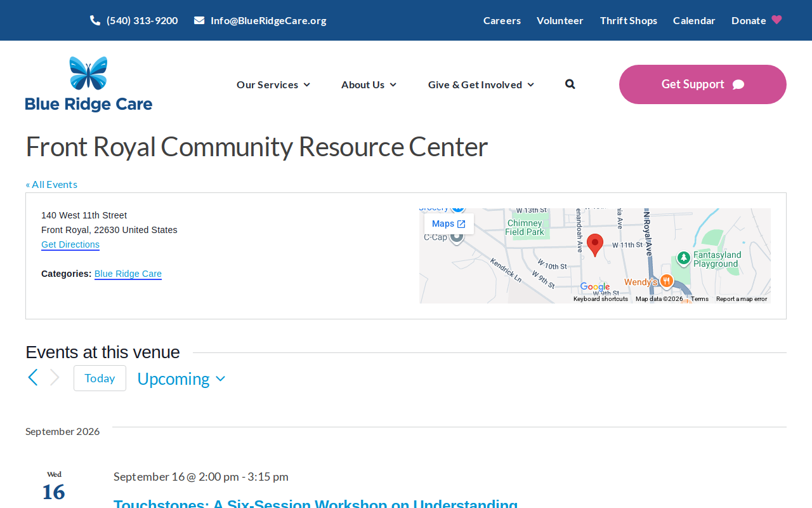Image resolution: width=812 pixels, height=508 pixels.
Task: Click Report a map error link
Action: click(x=742, y=299)
